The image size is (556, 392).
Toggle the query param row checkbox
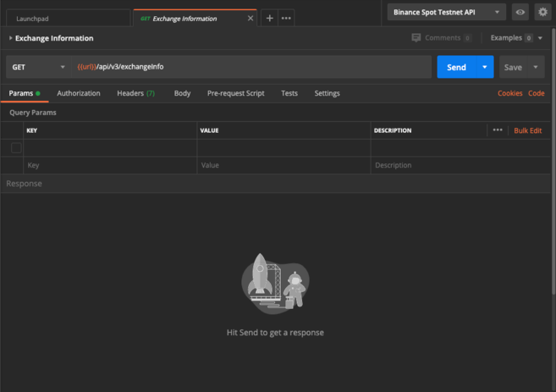(16, 148)
